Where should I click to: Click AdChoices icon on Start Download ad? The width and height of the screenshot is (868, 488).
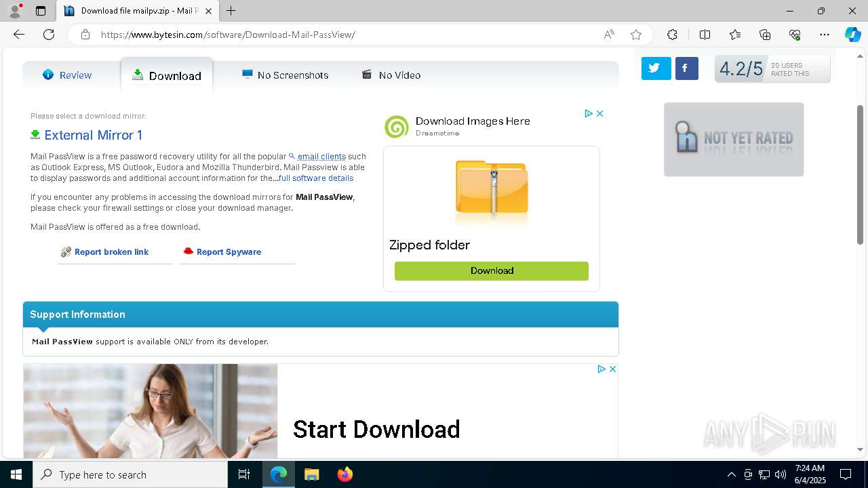pyautogui.click(x=601, y=369)
